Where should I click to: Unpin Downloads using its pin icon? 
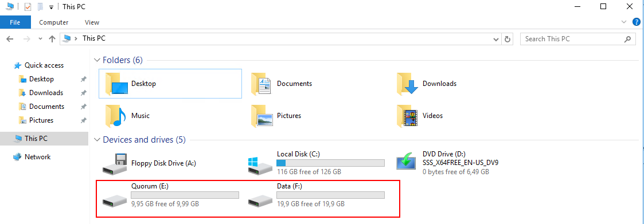click(x=83, y=93)
